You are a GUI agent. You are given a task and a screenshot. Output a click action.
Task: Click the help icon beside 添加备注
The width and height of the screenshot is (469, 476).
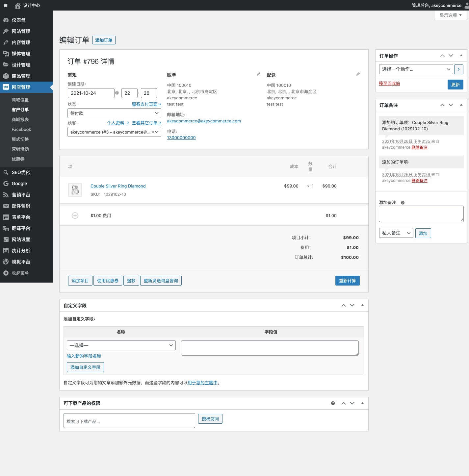(403, 203)
